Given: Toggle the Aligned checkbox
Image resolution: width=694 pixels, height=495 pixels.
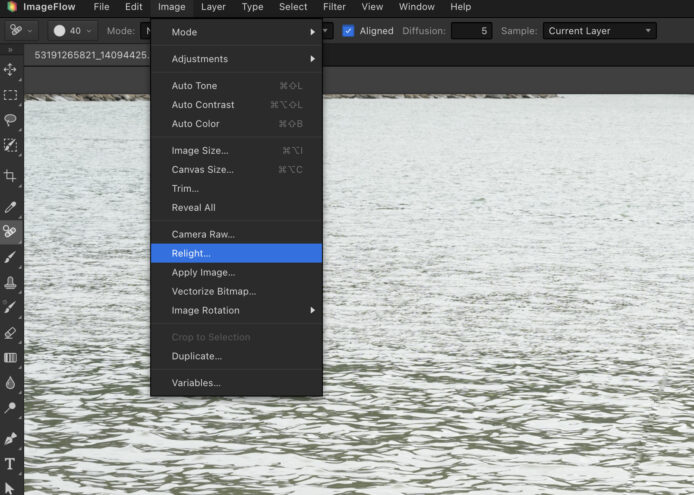Looking at the screenshot, I should [x=348, y=31].
